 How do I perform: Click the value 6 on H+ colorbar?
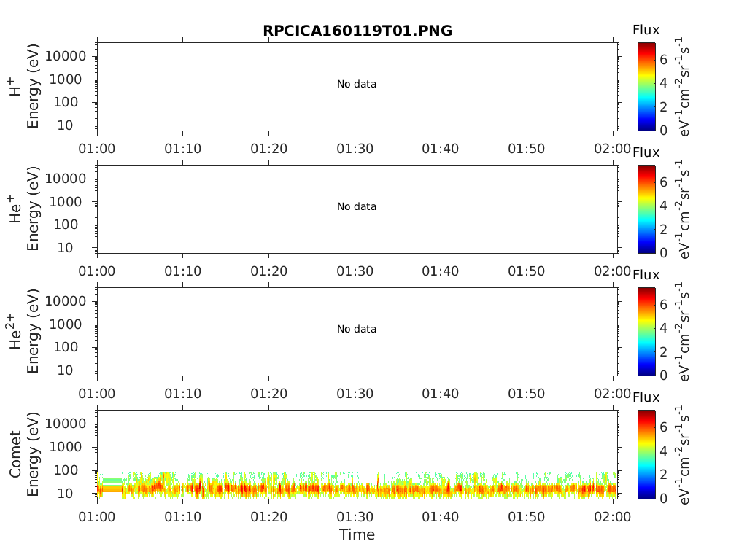(664, 60)
